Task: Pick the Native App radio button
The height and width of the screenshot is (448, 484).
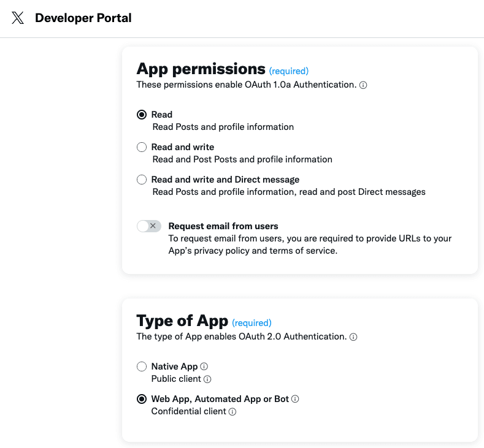Action: (x=142, y=366)
